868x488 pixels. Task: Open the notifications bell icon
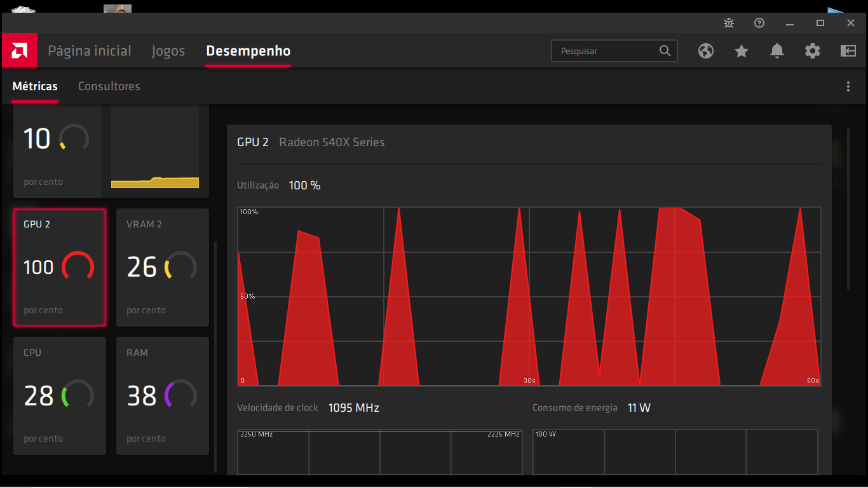click(777, 51)
